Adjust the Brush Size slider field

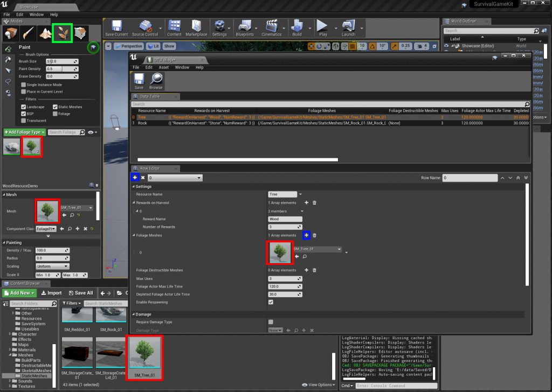[x=62, y=61]
